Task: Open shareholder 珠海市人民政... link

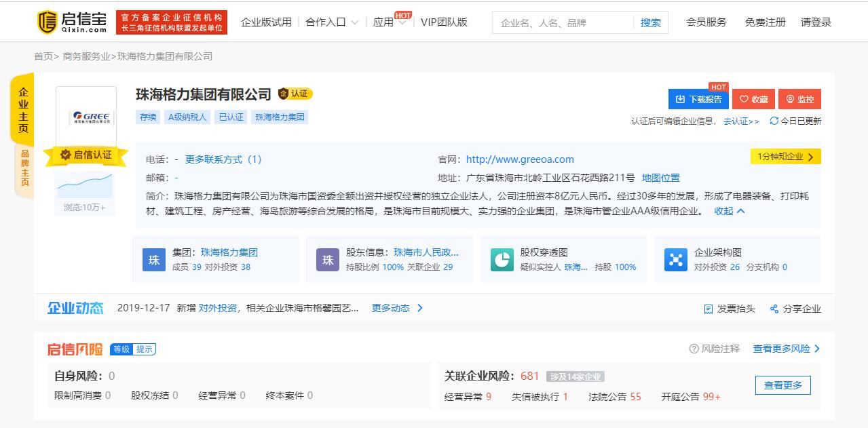Action: click(426, 252)
